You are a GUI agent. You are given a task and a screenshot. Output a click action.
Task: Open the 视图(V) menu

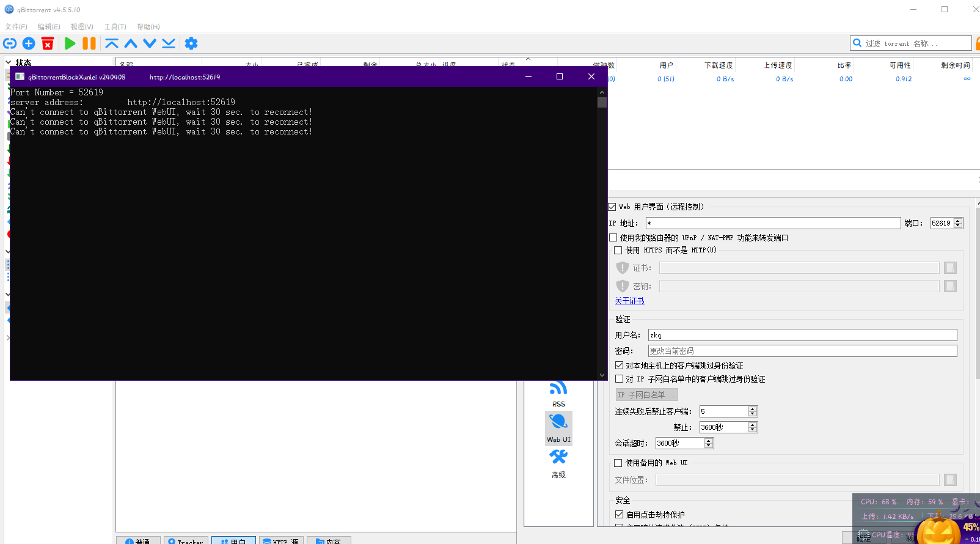point(82,27)
